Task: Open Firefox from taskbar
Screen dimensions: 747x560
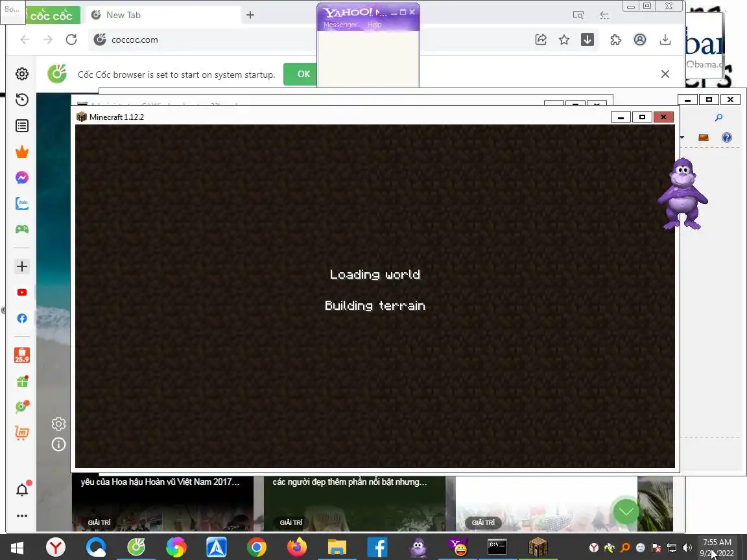Action: coord(297,548)
